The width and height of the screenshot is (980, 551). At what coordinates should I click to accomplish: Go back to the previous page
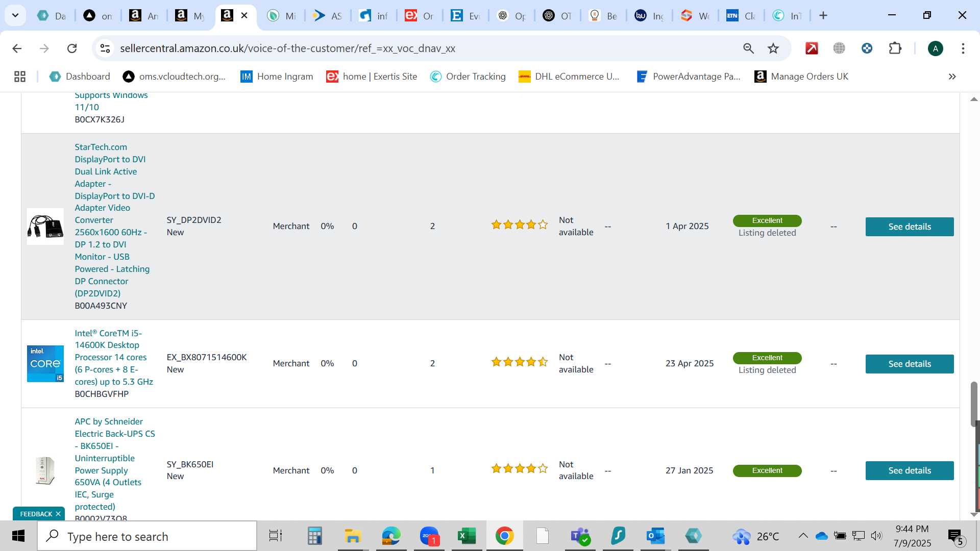tap(17, 48)
